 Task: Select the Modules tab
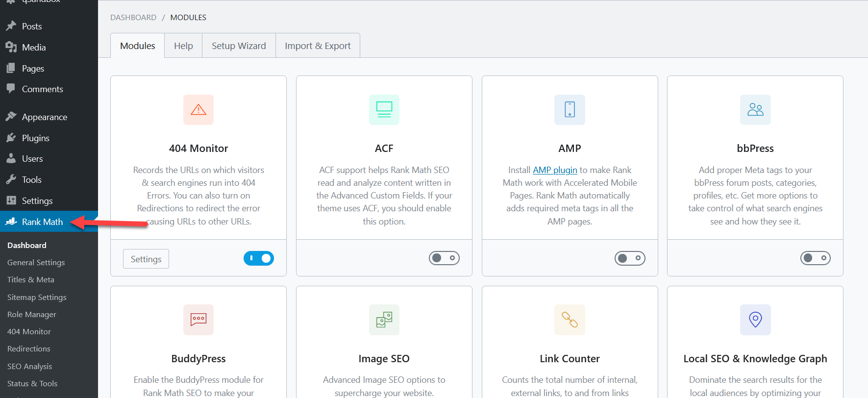[x=138, y=46]
